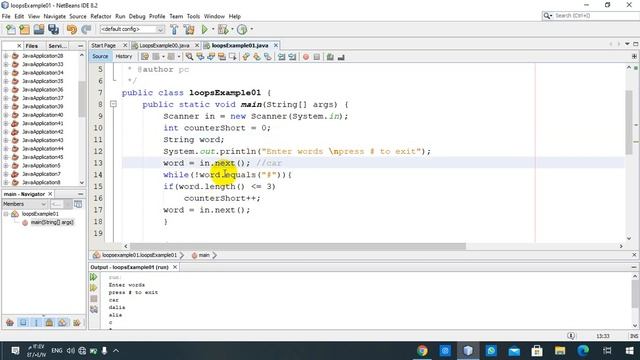
Task: Click the editor Find Selection magnifier icon
Action: click(189, 57)
